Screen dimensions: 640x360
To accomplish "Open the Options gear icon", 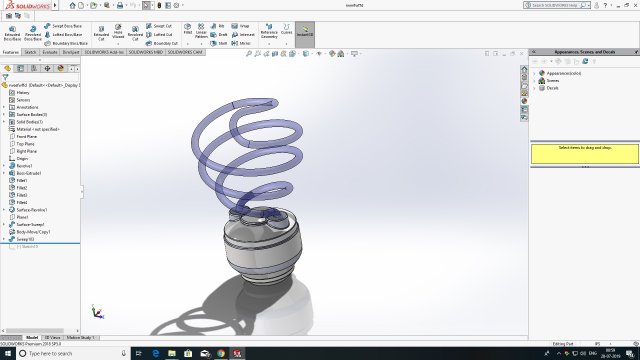I will [176, 5].
